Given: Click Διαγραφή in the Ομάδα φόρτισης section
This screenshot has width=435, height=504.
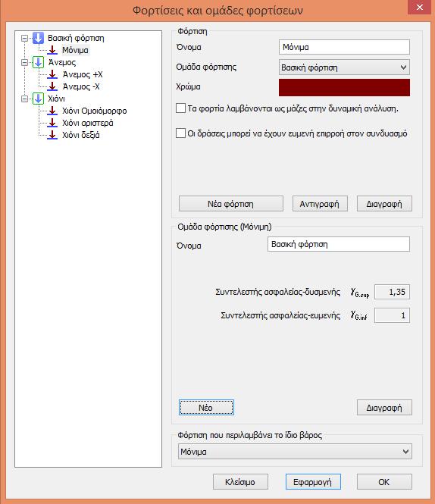Looking at the screenshot, I should pyautogui.click(x=384, y=408).
